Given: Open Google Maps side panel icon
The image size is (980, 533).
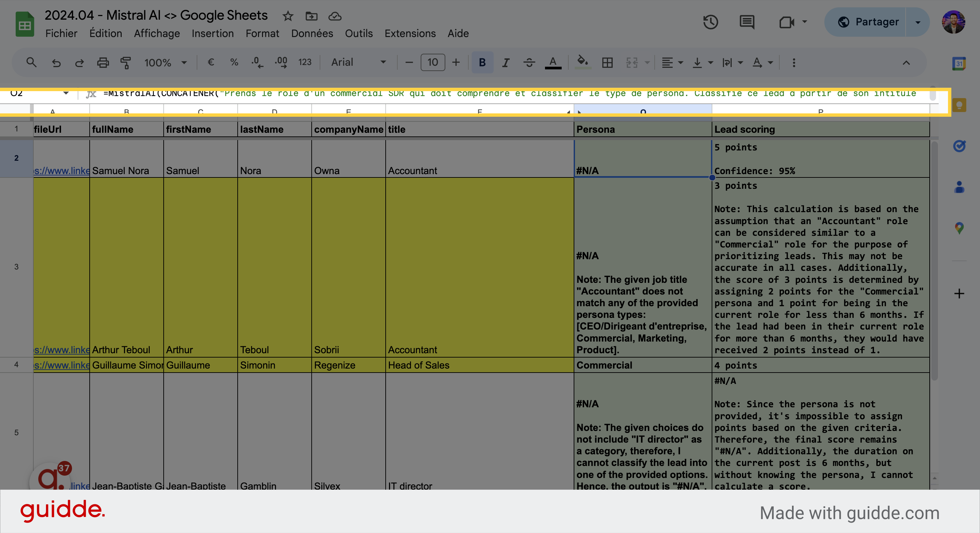Looking at the screenshot, I should 959,228.
